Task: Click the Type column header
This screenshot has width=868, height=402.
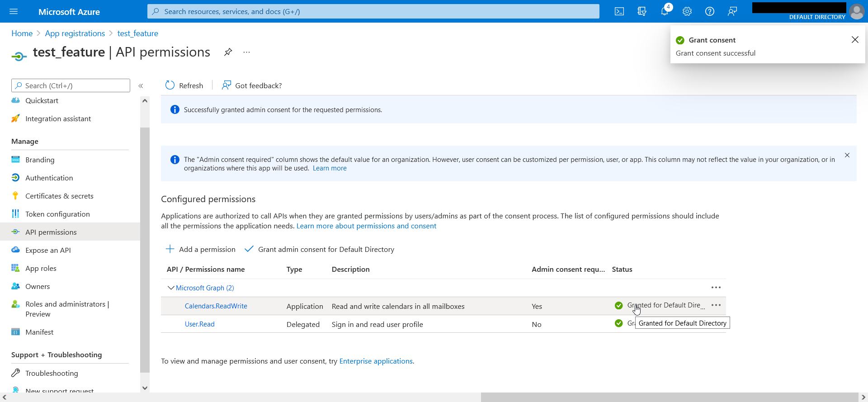Action: 294,270
